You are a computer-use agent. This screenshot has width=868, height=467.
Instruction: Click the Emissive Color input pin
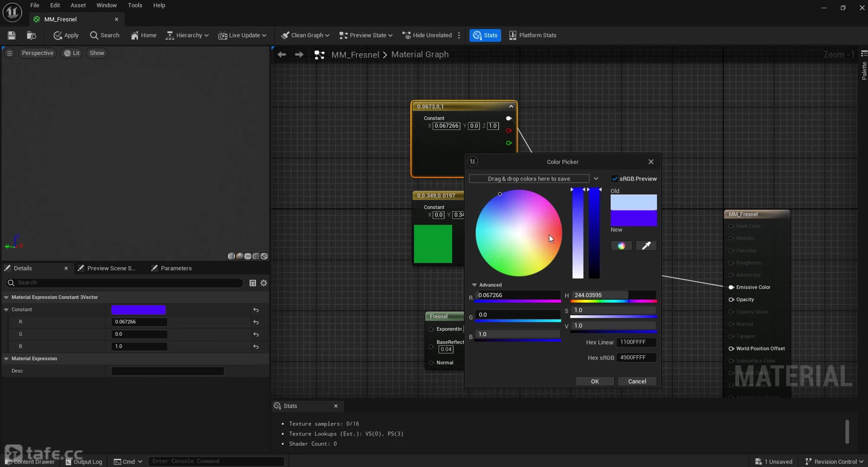(x=731, y=288)
